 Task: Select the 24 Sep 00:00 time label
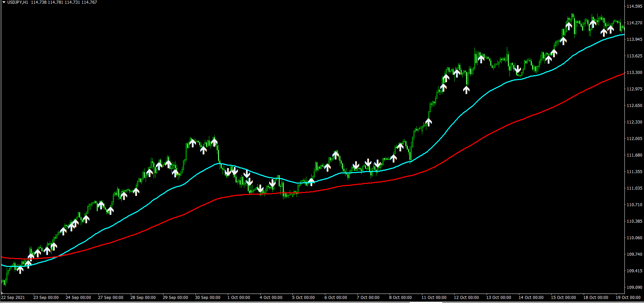pos(78,298)
